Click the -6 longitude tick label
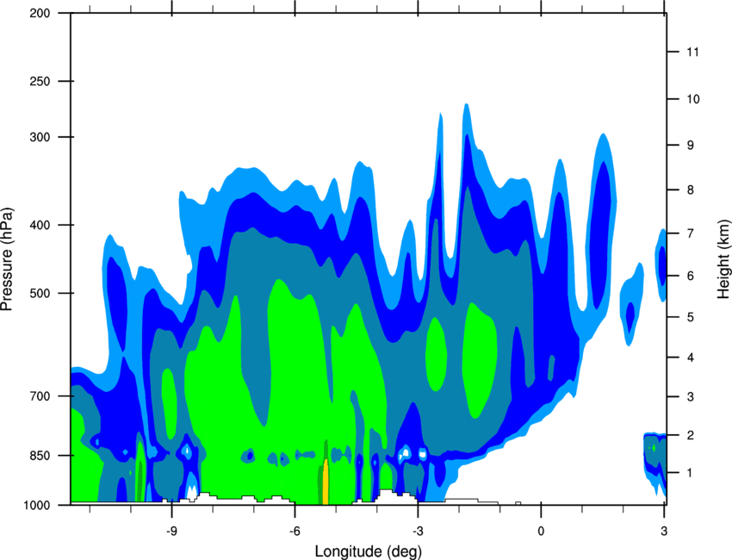 (x=295, y=531)
